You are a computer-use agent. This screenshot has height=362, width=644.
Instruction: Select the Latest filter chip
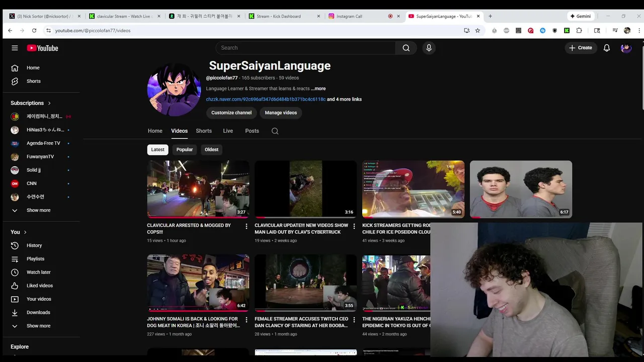tap(157, 149)
